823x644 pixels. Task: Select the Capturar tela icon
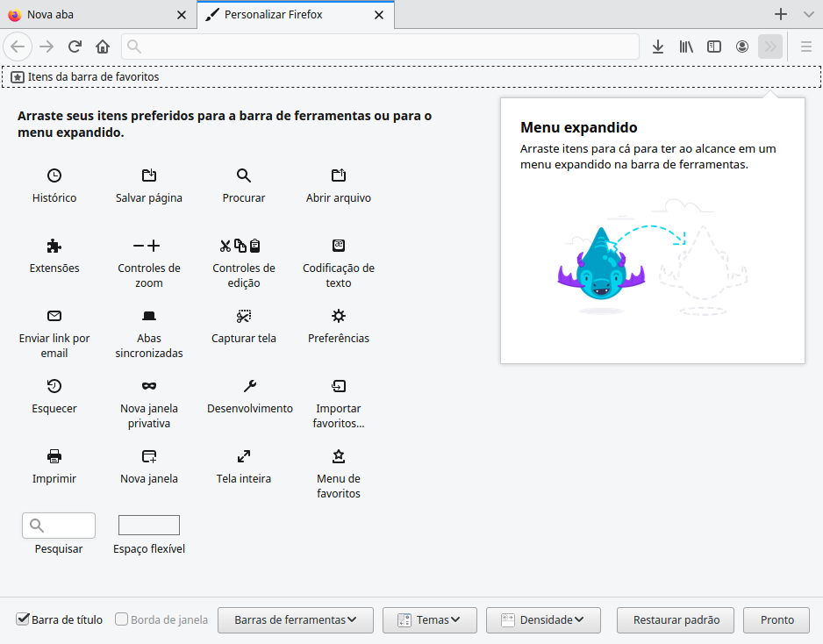(243, 316)
